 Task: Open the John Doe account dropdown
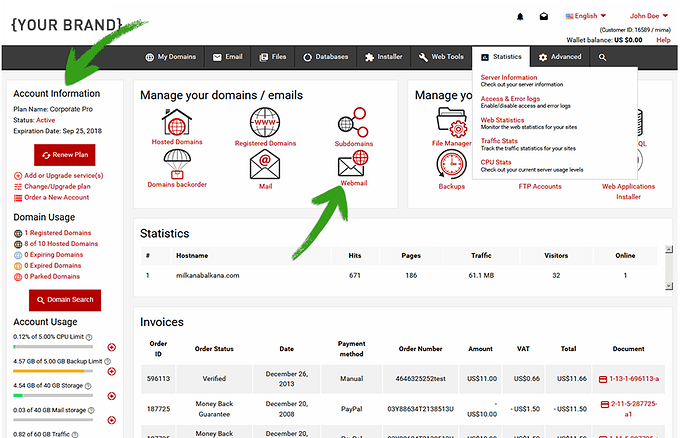(x=649, y=16)
